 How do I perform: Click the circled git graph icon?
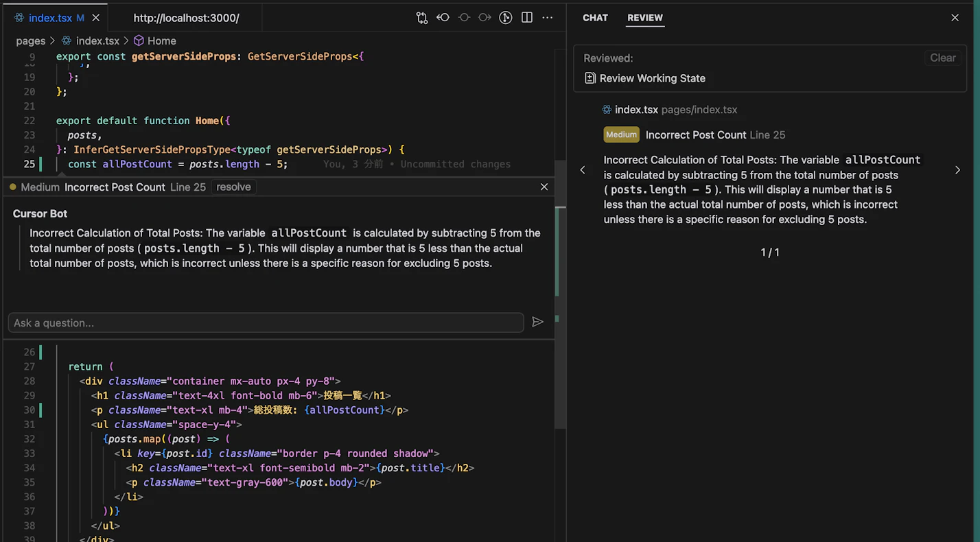click(506, 18)
